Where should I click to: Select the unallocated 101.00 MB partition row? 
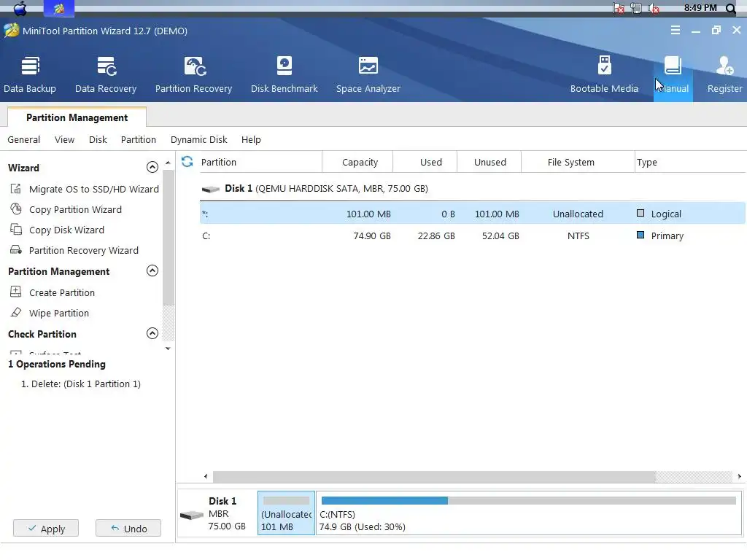472,214
